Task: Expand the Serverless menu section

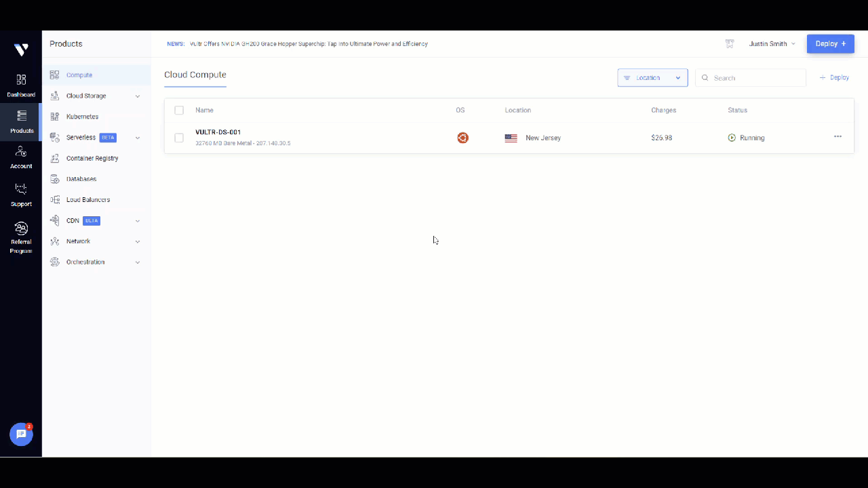Action: pyautogui.click(x=81, y=137)
